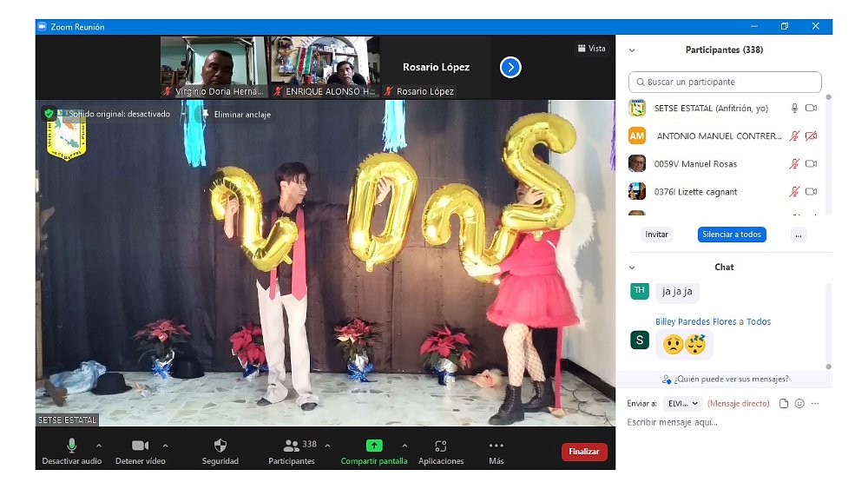Collapse the Participantes panel section
This screenshot has height=489, width=868.
632,50
